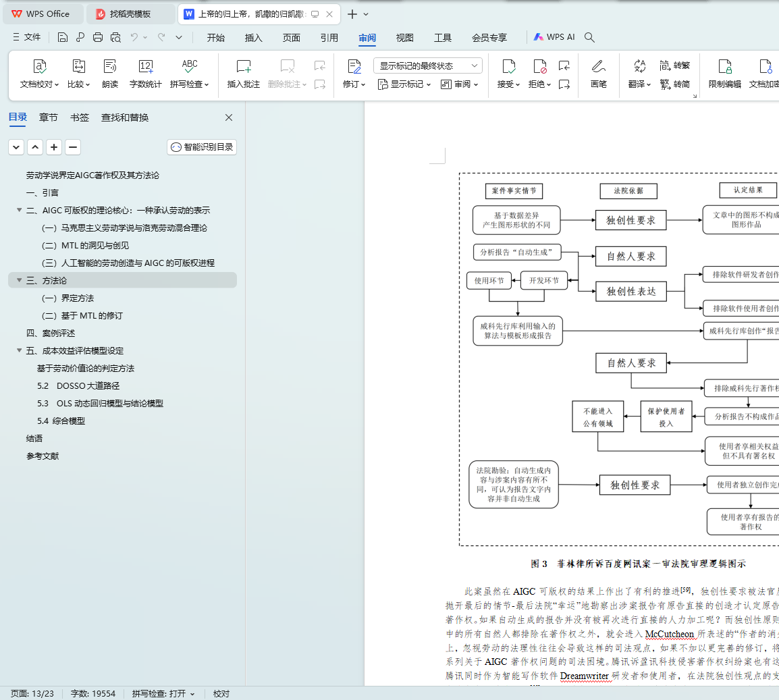The width and height of the screenshot is (779, 700).
Task: Click 智能识别目录 button
Action: coord(202,147)
